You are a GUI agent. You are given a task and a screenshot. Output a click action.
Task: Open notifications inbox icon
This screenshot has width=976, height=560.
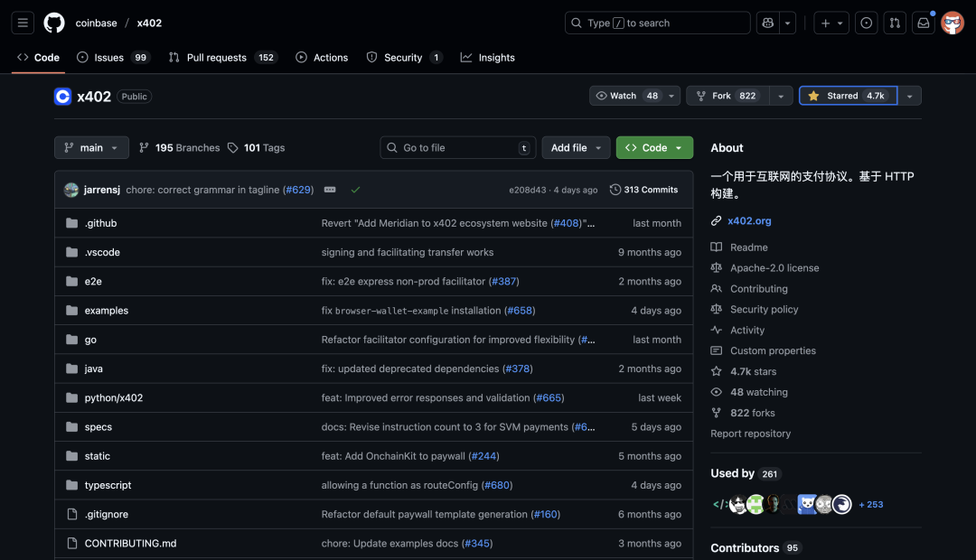pos(923,23)
